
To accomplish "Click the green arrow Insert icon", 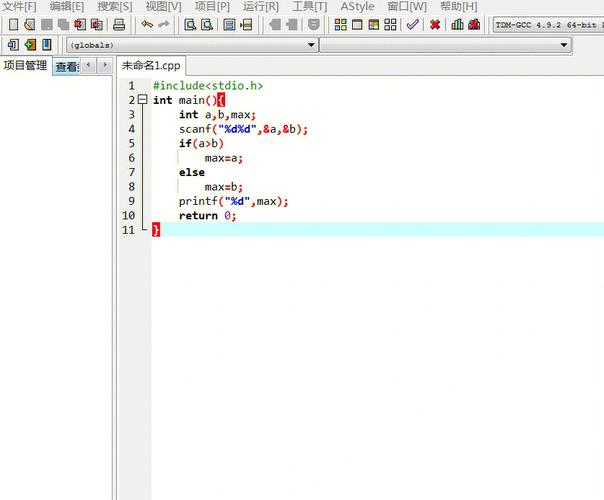I will tap(30, 45).
